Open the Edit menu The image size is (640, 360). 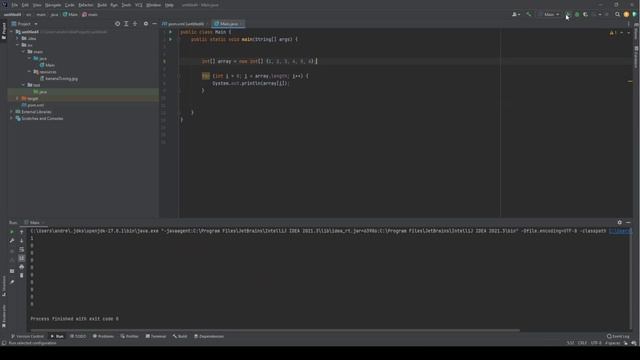click(x=25, y=5)
